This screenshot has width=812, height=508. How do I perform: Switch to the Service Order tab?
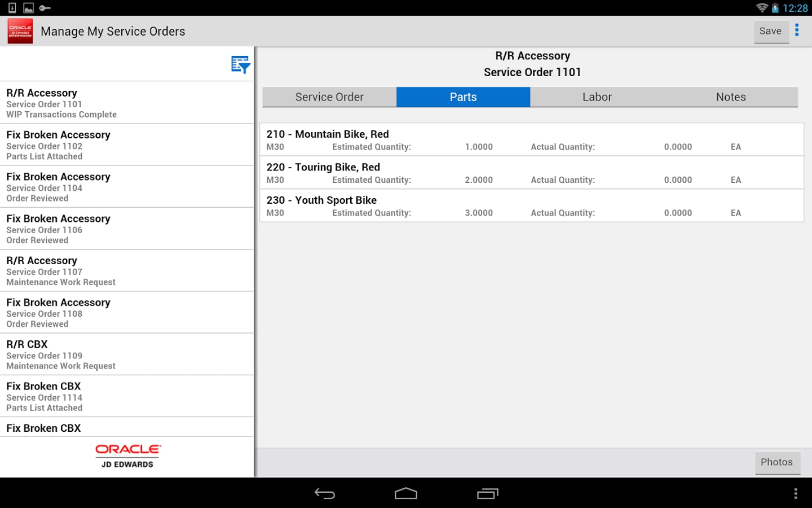[329, 97]
